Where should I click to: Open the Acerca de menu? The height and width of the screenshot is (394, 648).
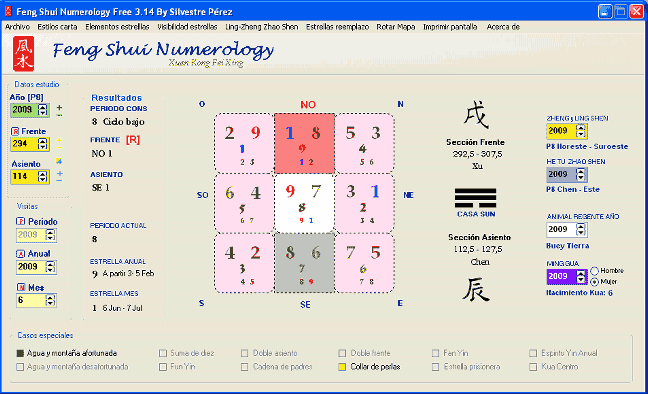point(503,27)
